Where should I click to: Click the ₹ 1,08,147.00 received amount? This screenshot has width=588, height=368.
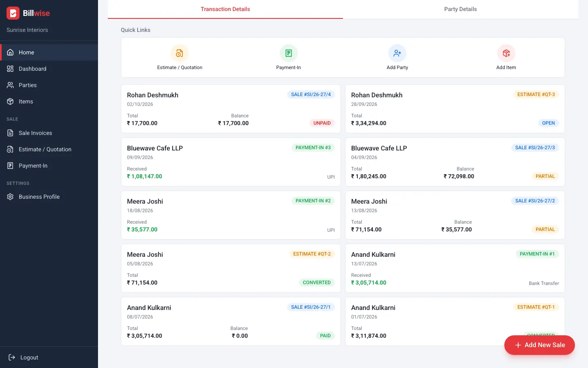tap(145, 176)
